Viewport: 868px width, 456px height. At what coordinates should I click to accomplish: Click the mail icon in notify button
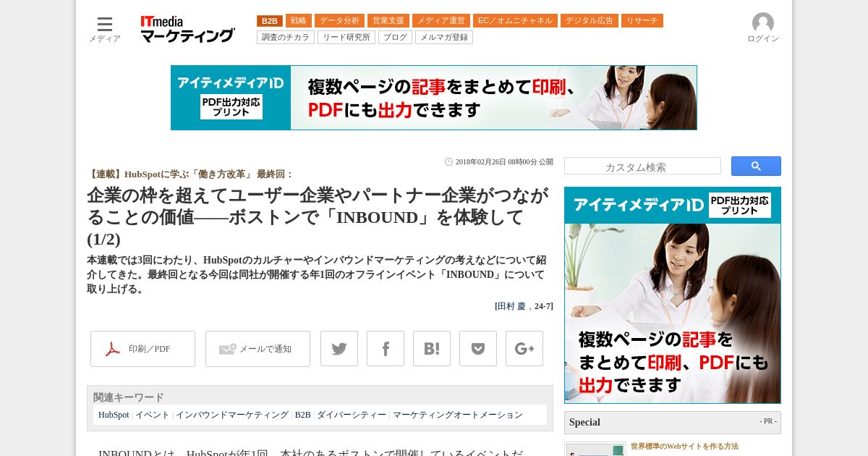click(x=227, y=349)
